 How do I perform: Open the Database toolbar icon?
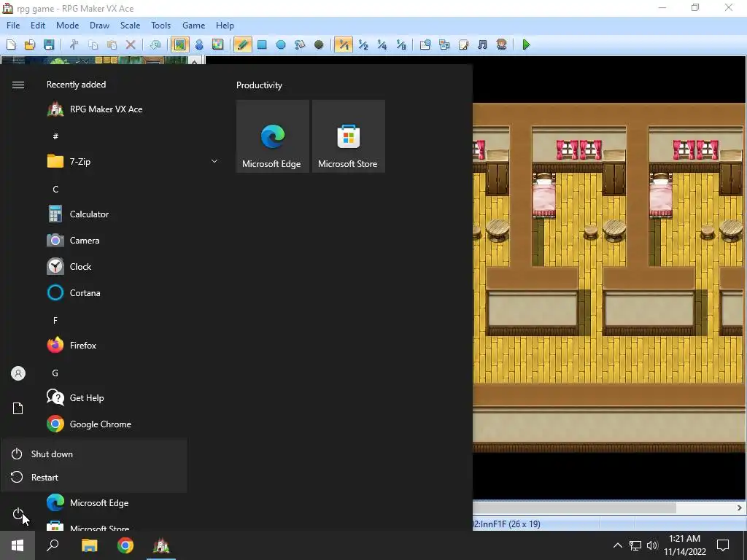425,44
